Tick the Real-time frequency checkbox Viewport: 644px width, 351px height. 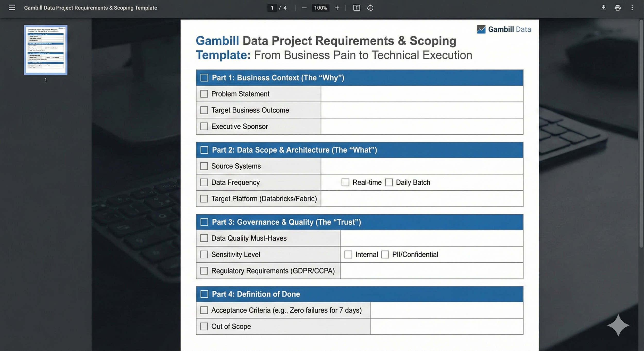345,182
